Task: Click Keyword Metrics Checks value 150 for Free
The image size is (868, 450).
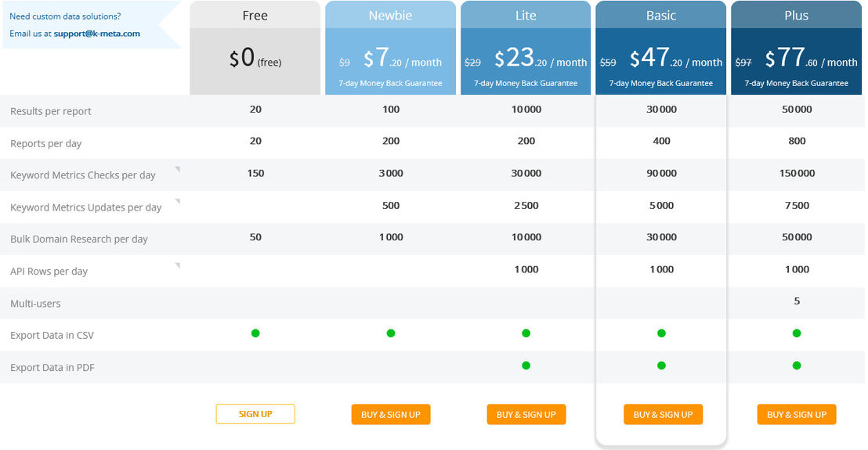Action: pos(255,174)
